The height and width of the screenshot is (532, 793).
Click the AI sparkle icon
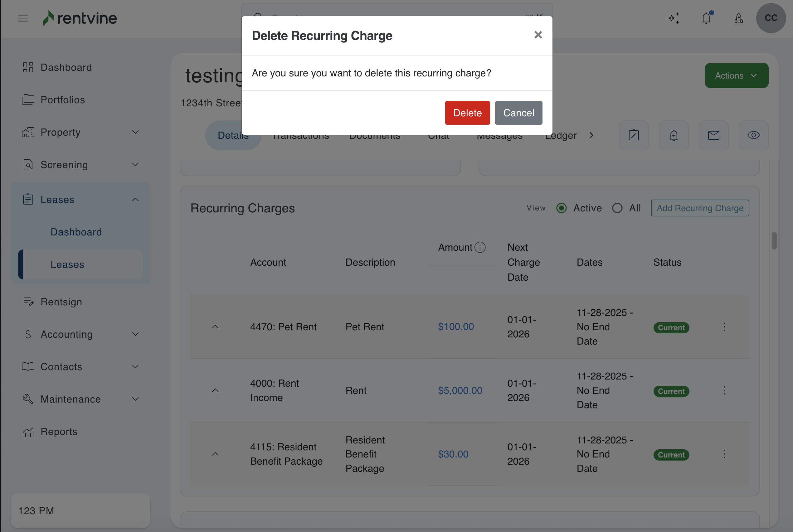(x=674, y=18)
